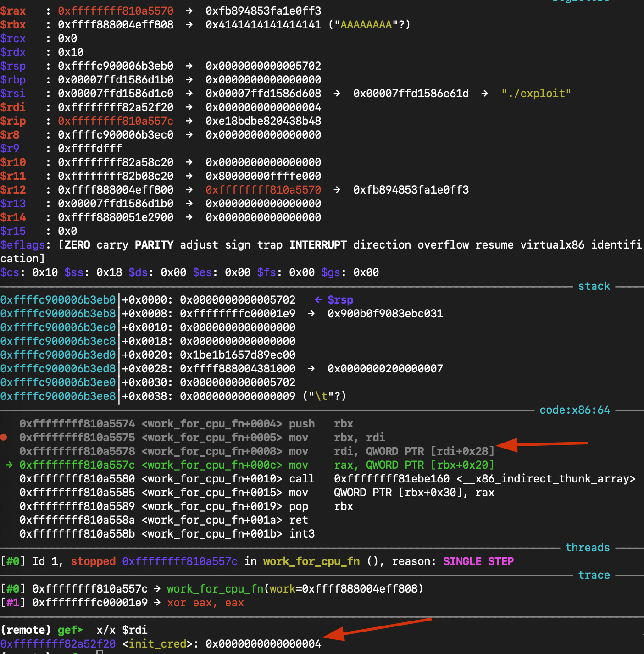Click "xor eax, eax" in trace frame #1

(205, 603)
